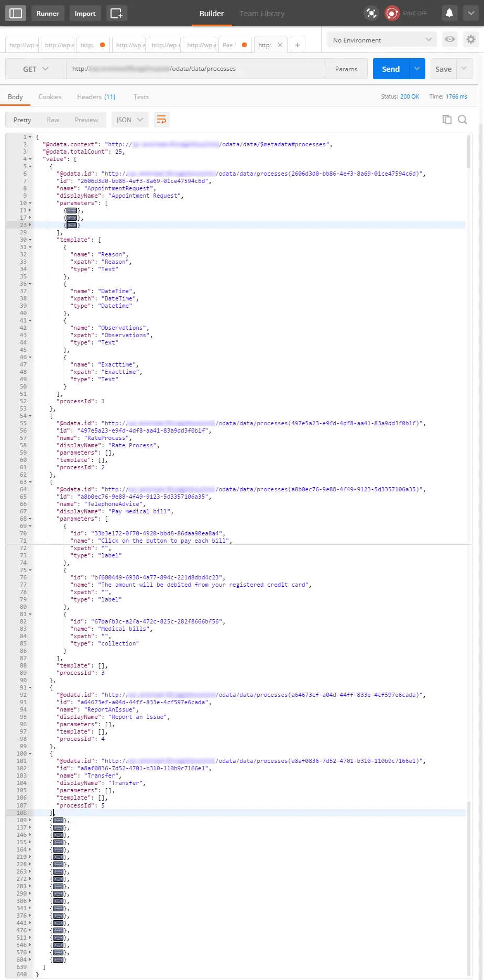
Task: Open a new window icon
Action: (x=116, y=13)
